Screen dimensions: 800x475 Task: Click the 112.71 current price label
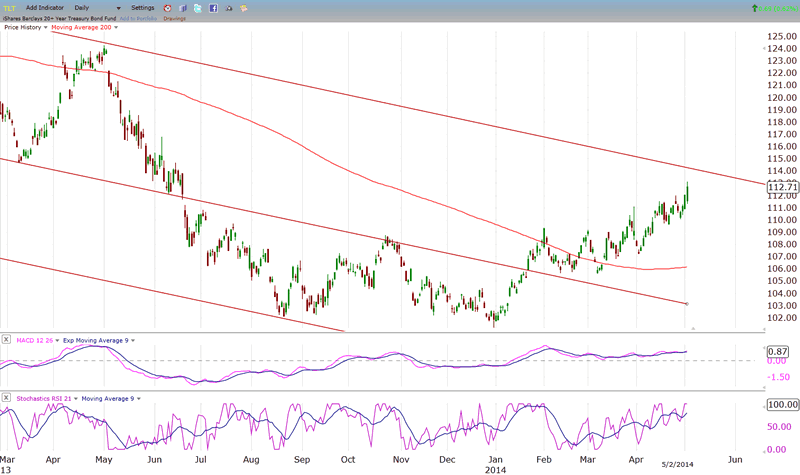[781, 187]
